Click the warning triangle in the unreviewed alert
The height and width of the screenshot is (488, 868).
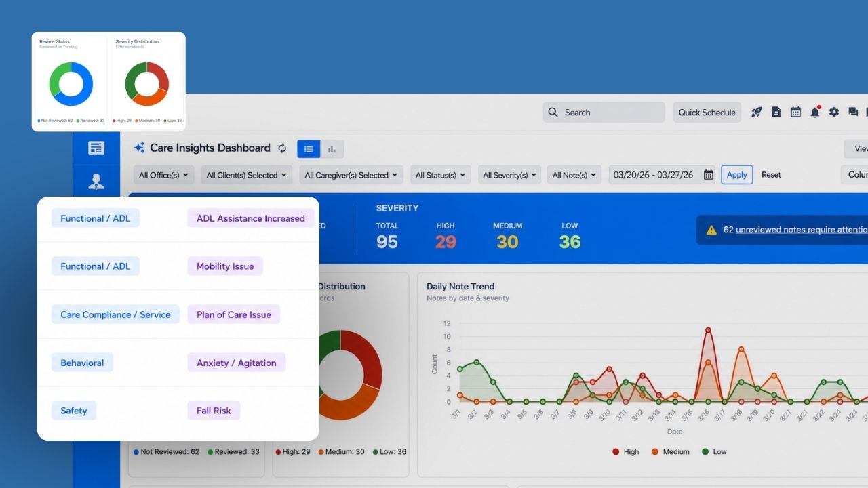pos(711,230)
